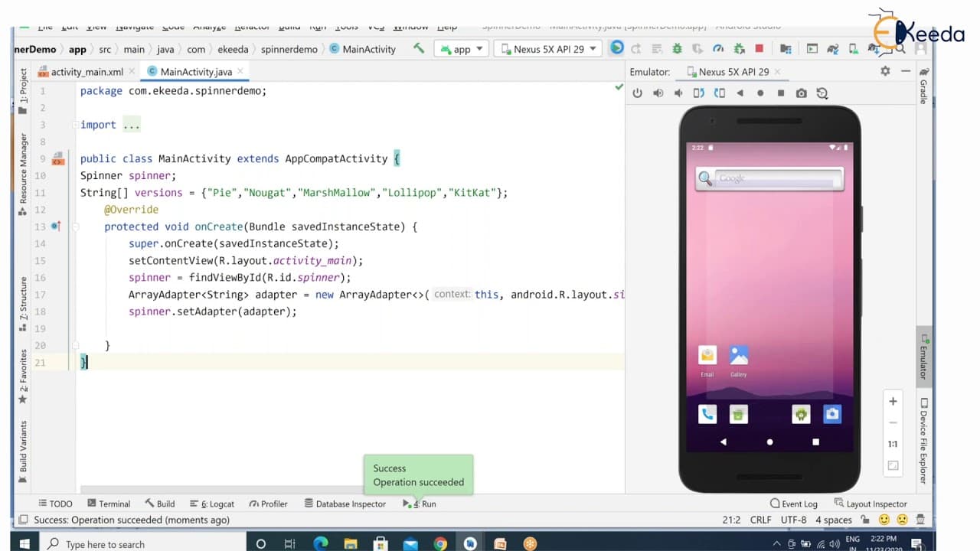Run the app with the green Run button
The width and height of the screenshot is (980, 551).
tap(616, 48)
